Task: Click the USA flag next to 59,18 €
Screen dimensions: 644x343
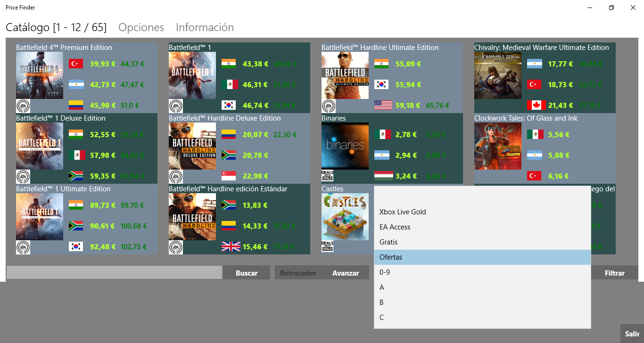Action: point(383,105)
